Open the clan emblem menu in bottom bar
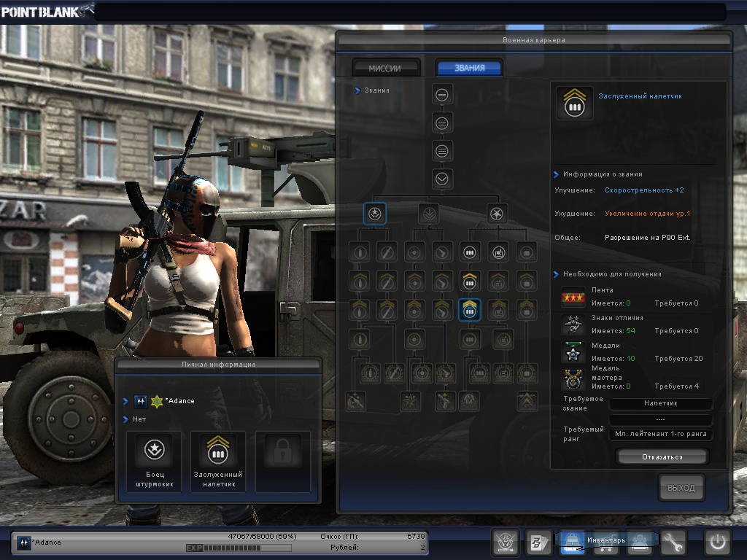Viewport: 747px width, 560px height. 505,542
